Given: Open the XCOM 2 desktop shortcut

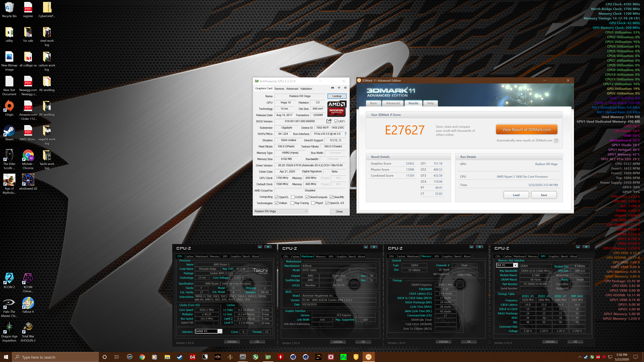Looking at the screenshot, I should coord(9,281).
